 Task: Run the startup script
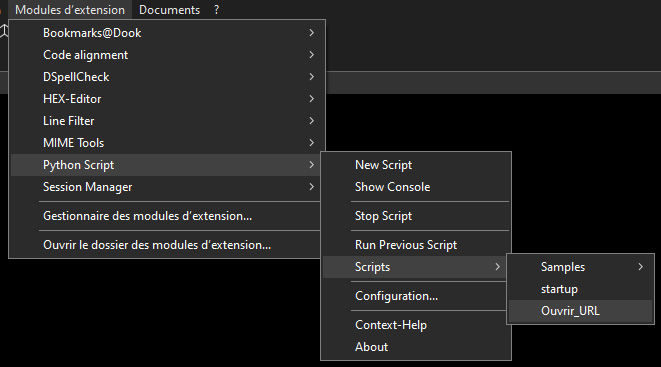pos(580,289)
